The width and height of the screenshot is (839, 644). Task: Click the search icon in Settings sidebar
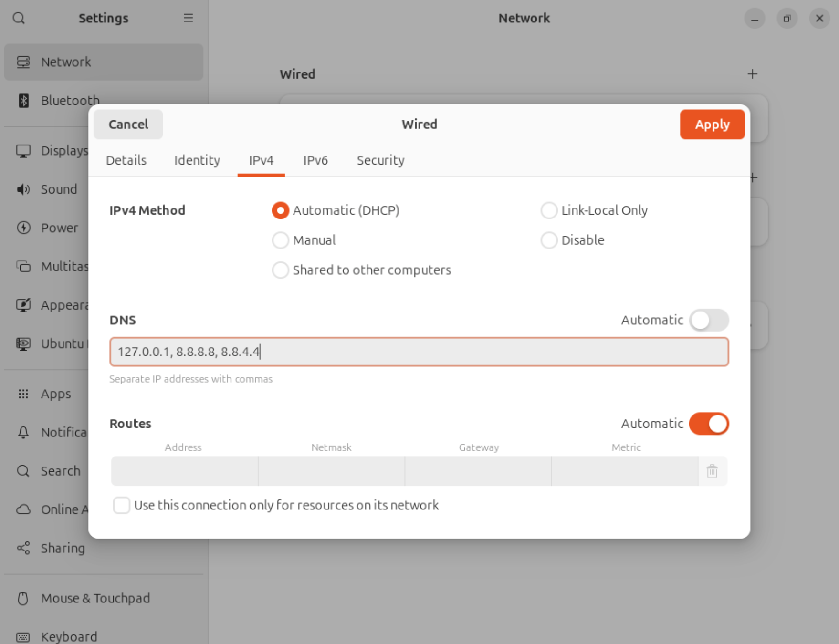click(19, 18)
